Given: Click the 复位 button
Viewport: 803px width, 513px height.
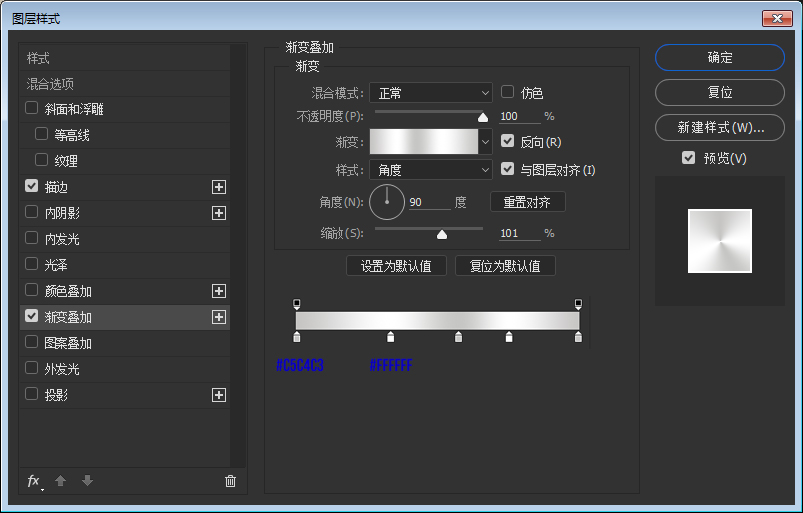Looking at the screenshot, I should point(720,92).
